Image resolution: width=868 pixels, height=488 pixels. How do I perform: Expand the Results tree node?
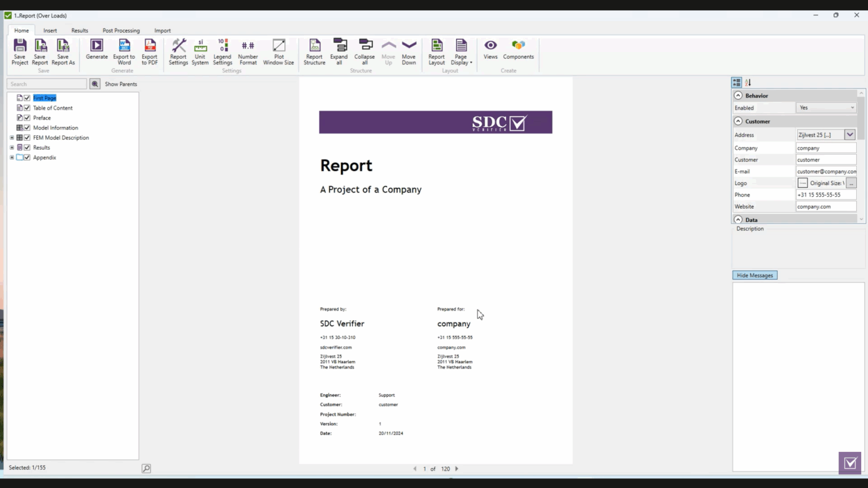coord(12,147)
